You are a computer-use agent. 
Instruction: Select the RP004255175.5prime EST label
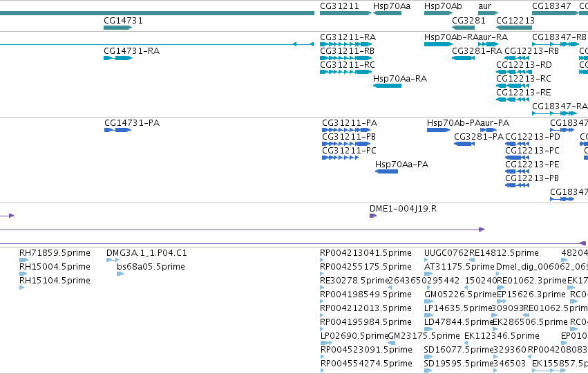pyautogui.click(x=366, y=267)
